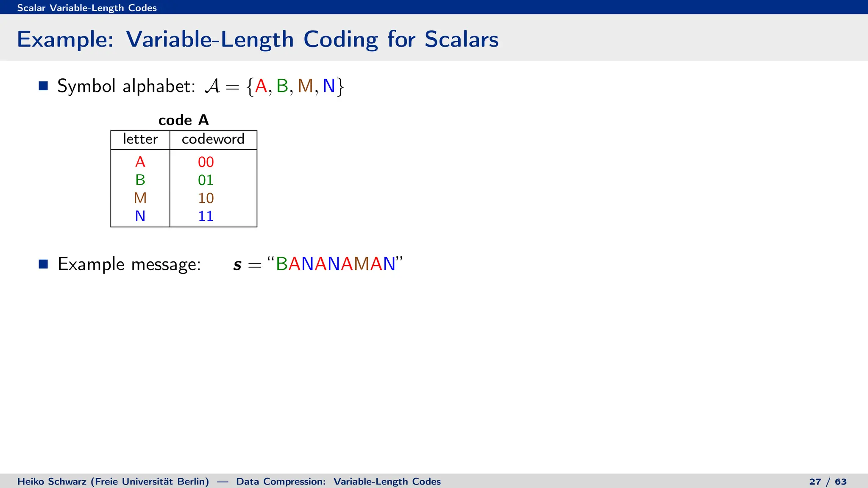Select the red letter A table cell
This screenshot has height=488, width=868.
point(140,162)
